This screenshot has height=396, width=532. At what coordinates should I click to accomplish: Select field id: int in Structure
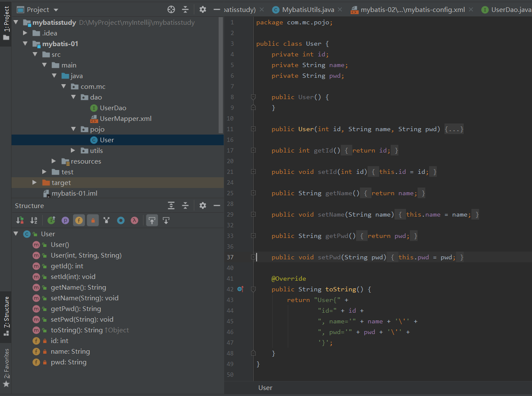[59, 341]
